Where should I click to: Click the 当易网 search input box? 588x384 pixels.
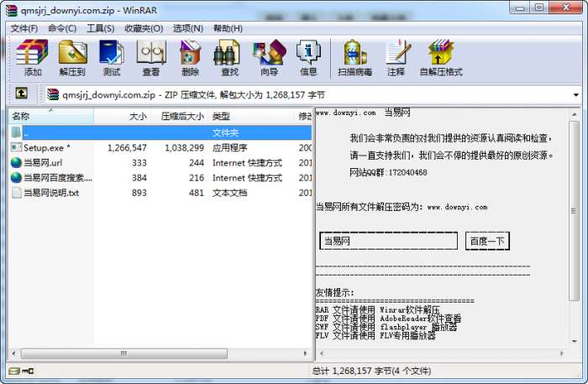388,241
